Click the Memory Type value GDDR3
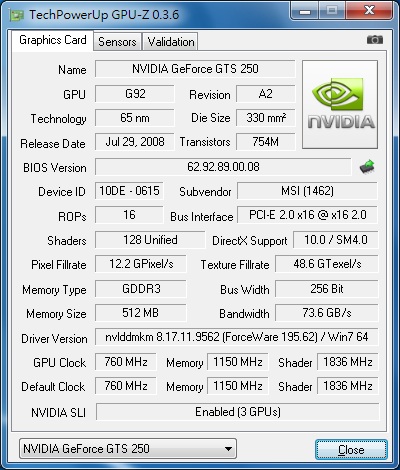The width and height of the screenshot is (400, 470). click(x=141, y=289)
